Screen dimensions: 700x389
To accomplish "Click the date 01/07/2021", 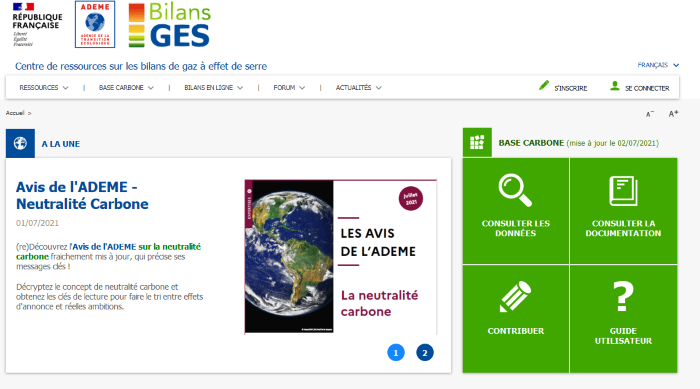I will (x=38, y=223).
